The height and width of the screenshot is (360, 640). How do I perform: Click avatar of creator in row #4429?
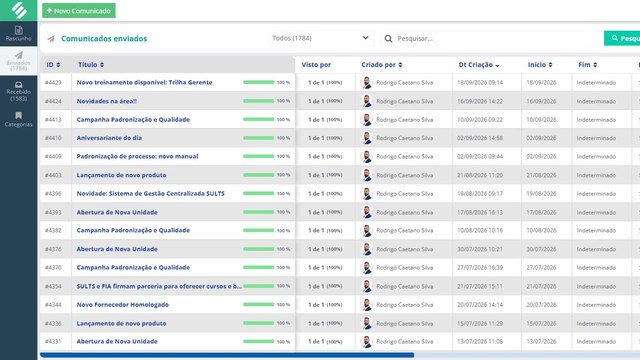[367, 82]
